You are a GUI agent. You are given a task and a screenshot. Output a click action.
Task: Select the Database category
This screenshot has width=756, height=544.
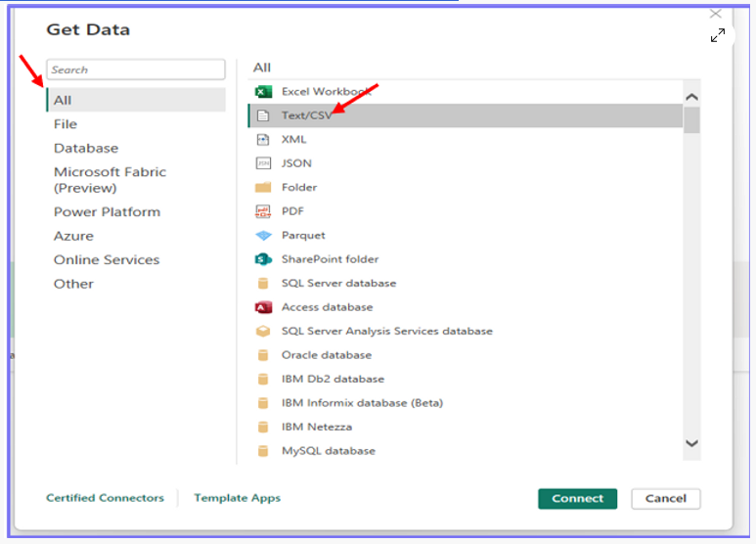(x=86, y=148)
